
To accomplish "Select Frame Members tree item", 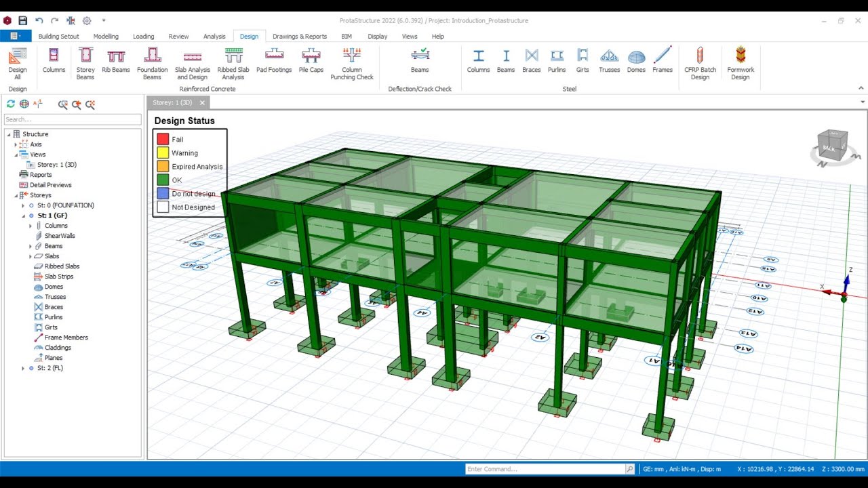I will [x=66, y=338].
